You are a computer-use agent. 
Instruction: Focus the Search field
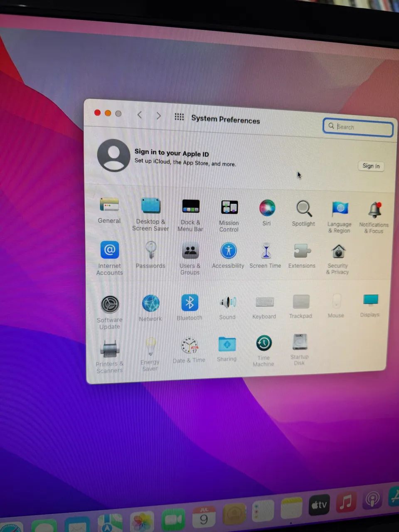coord(358,127)
